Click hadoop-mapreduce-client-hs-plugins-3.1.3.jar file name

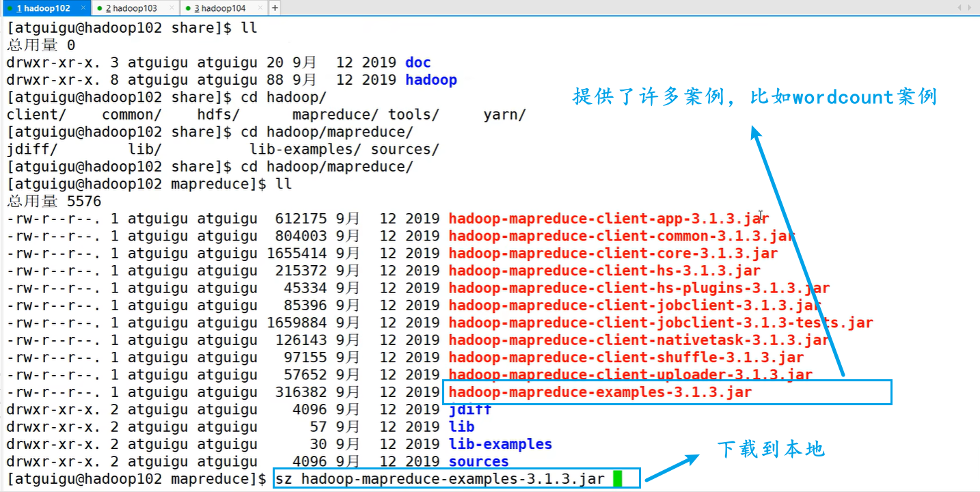(639, 288)
